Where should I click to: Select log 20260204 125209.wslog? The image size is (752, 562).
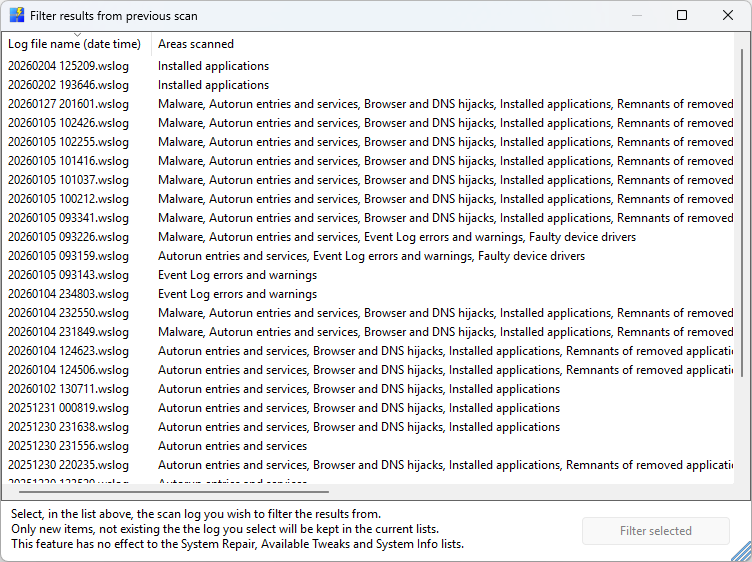point(68,66)
